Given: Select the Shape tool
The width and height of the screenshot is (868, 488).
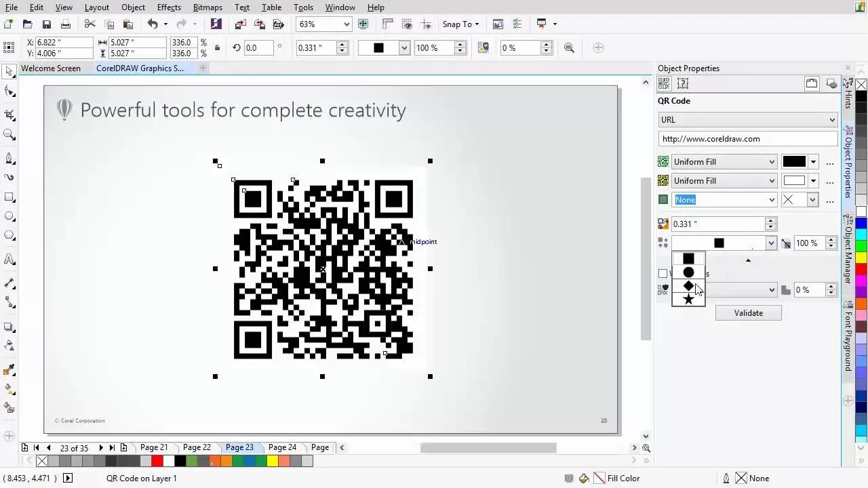Looking at the screenshot, I should [9, 91].
